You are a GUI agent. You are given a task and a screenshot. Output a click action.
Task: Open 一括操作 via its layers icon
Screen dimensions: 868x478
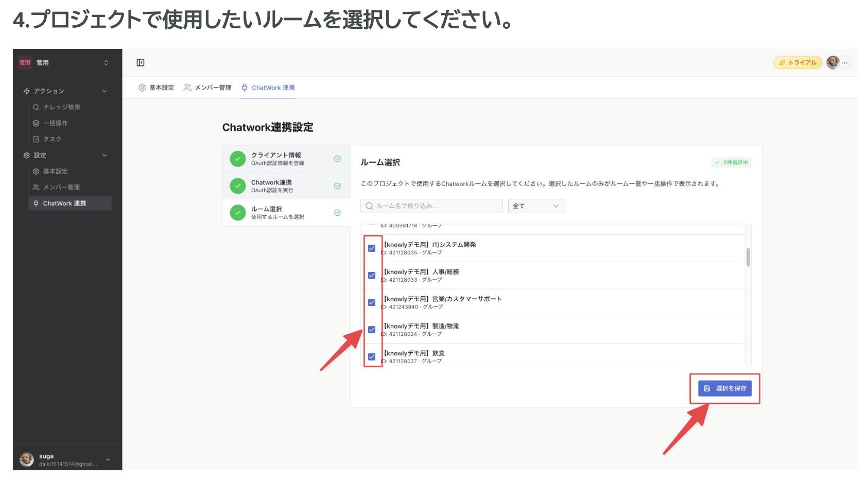point(36,123)
